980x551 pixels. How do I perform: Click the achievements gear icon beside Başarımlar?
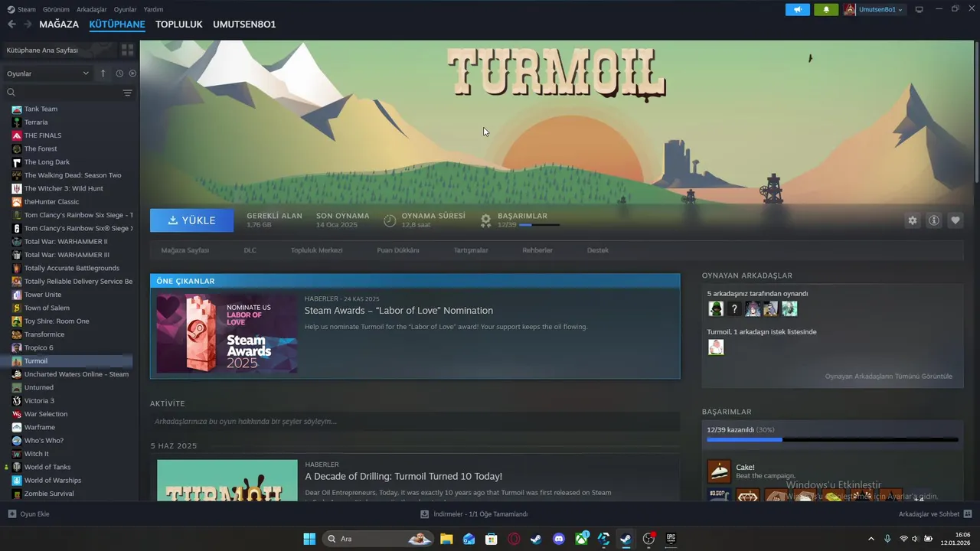(485, 220)
